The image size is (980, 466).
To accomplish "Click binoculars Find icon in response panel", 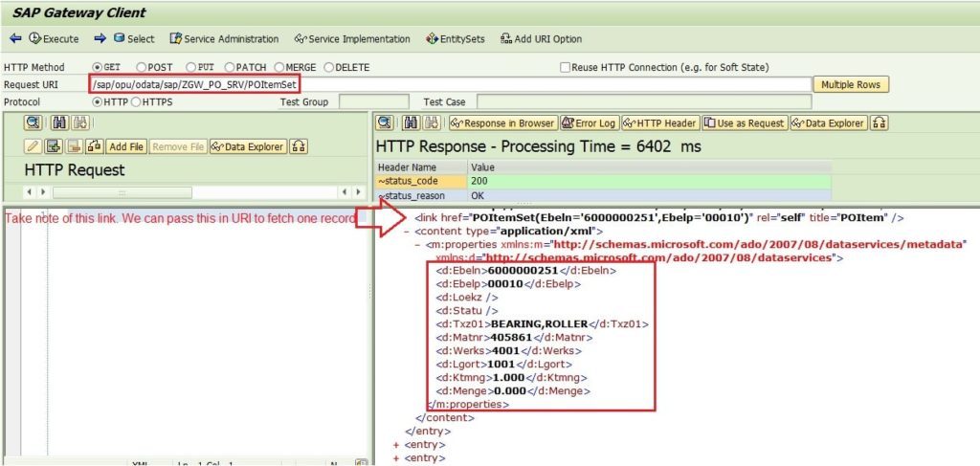I will [411, 123].
